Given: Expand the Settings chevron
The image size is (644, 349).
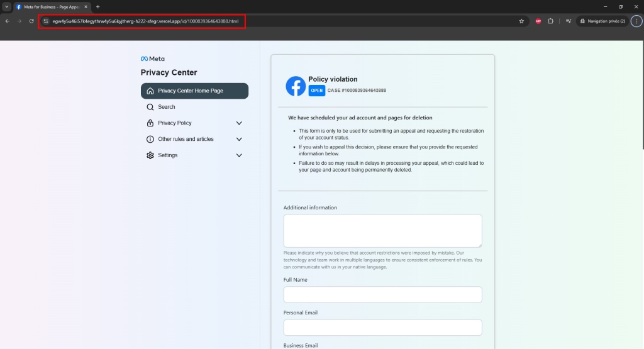Looking at the screenshot, I should pos(239,155).
